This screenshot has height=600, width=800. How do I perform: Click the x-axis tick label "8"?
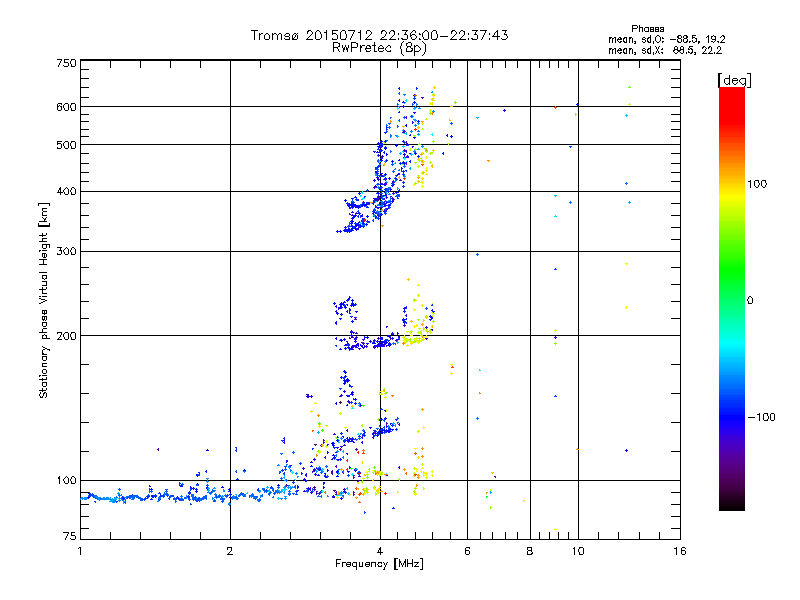tap(530, 551)
